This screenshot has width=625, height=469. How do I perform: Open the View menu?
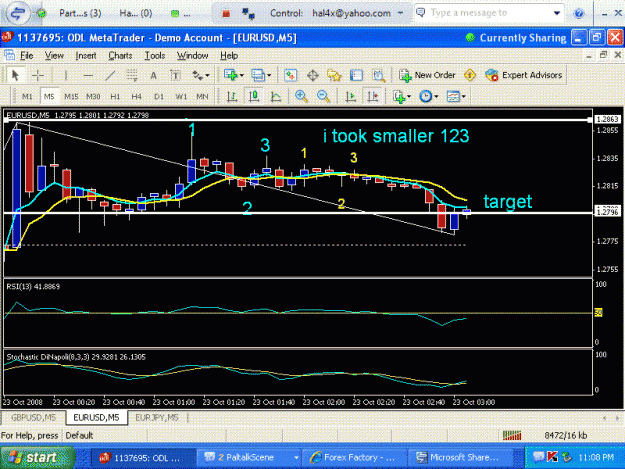(x=54, y=55)
